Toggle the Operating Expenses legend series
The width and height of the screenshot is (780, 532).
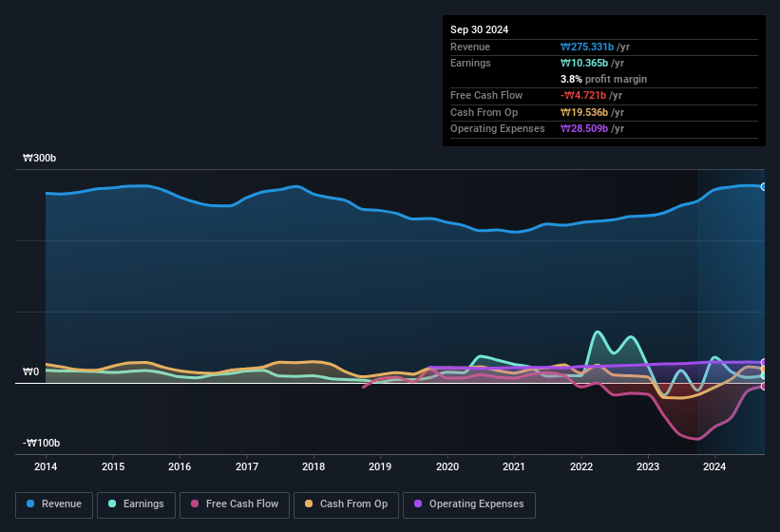(x=469, y=504)
